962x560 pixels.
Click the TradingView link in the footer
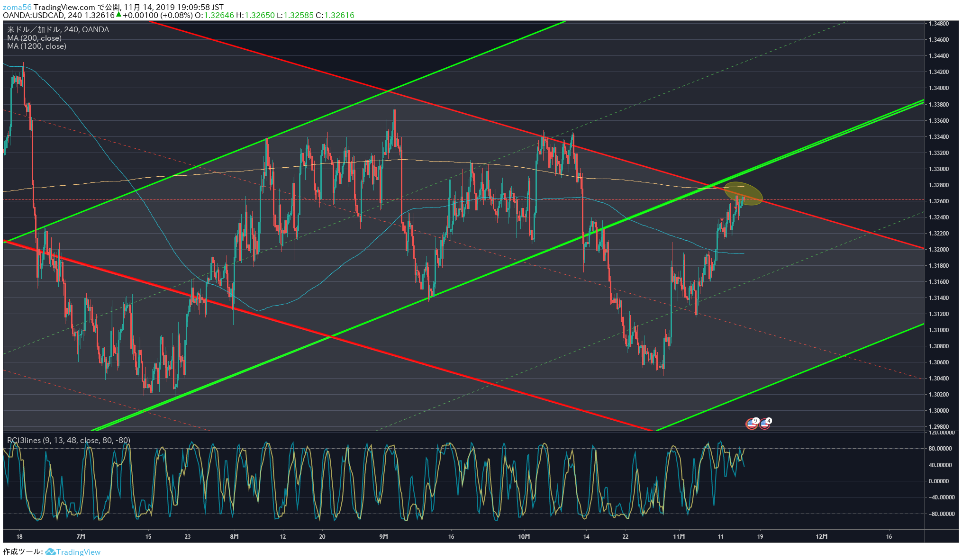click(79, 552)
